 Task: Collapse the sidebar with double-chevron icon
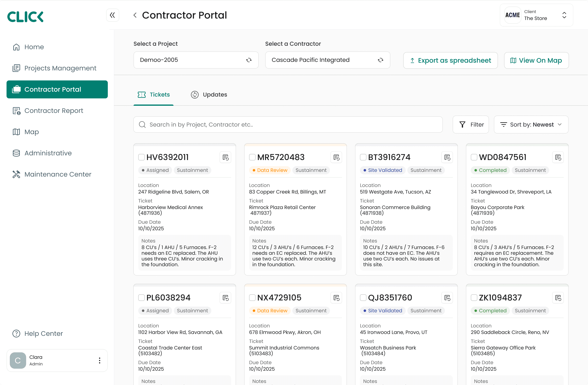112,15
